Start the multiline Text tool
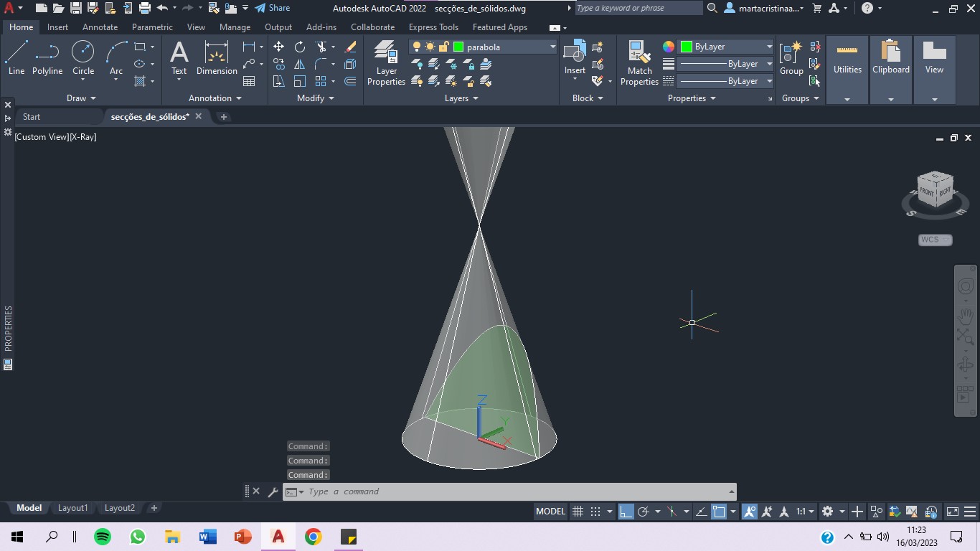This screenshot has height=551, width=980. point(179,57)
